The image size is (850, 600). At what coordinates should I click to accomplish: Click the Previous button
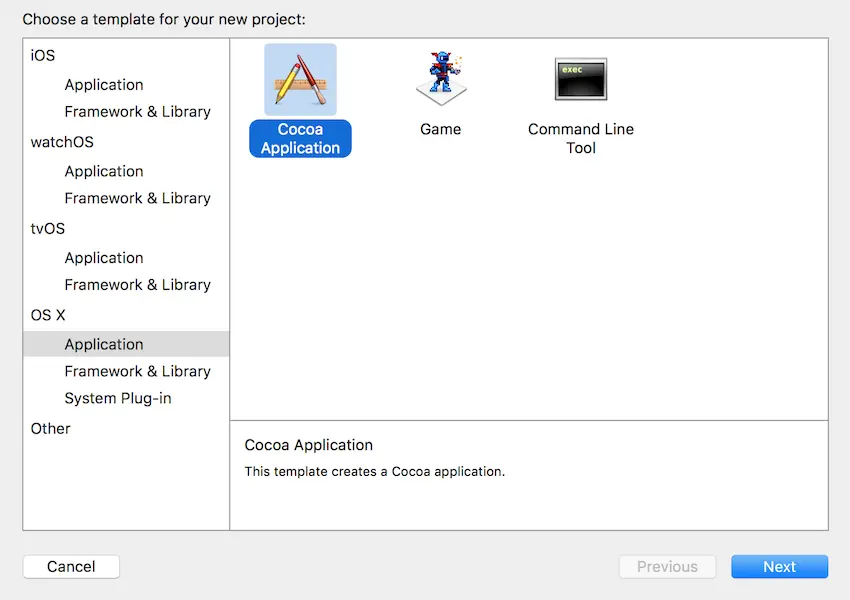pos(667,566)
